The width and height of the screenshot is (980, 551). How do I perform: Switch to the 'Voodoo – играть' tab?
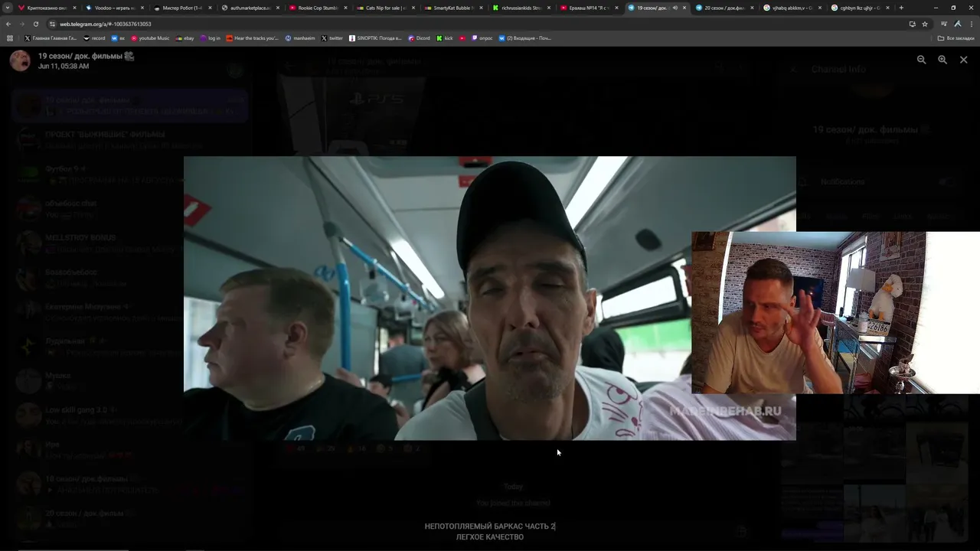click(x=115, y=8)
